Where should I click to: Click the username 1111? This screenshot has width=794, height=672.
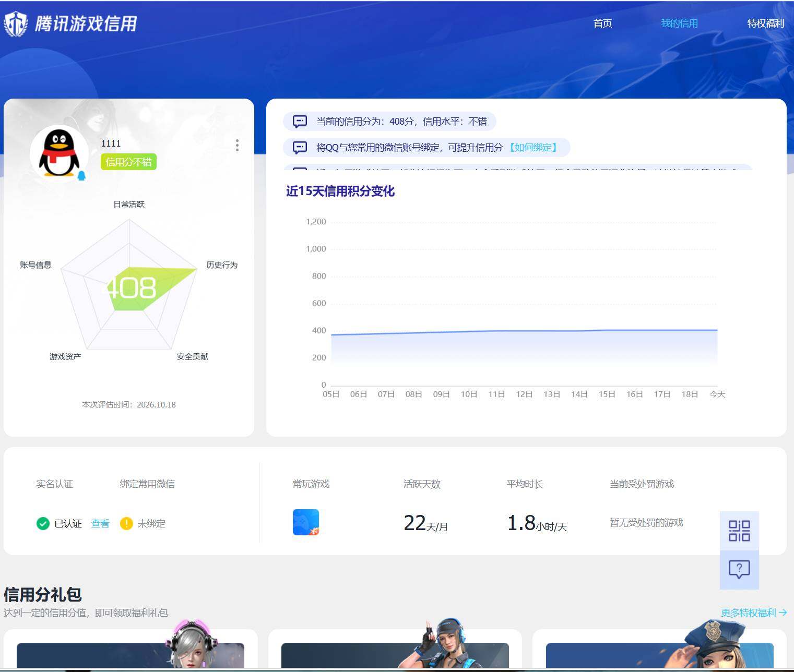(111, 143)
